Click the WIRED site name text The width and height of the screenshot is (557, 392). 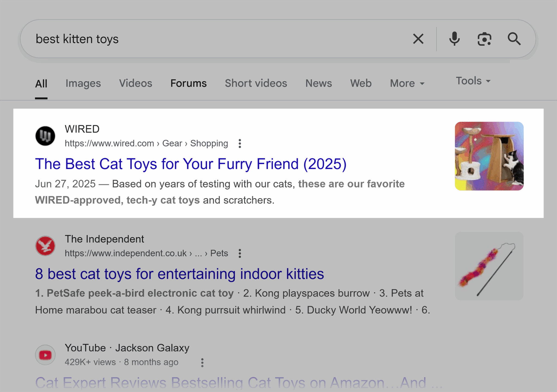[82, 129]
